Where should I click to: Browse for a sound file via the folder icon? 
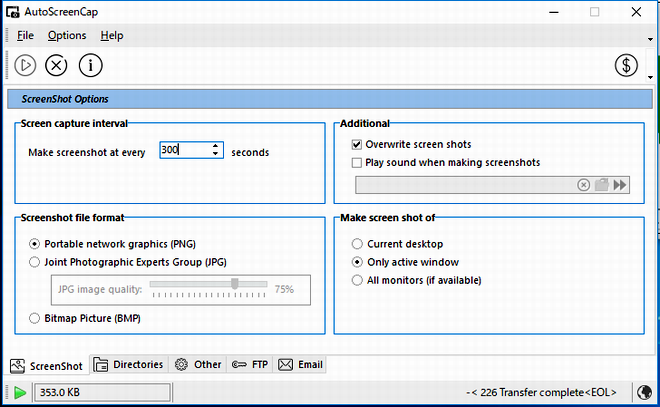tap(602, 185)
